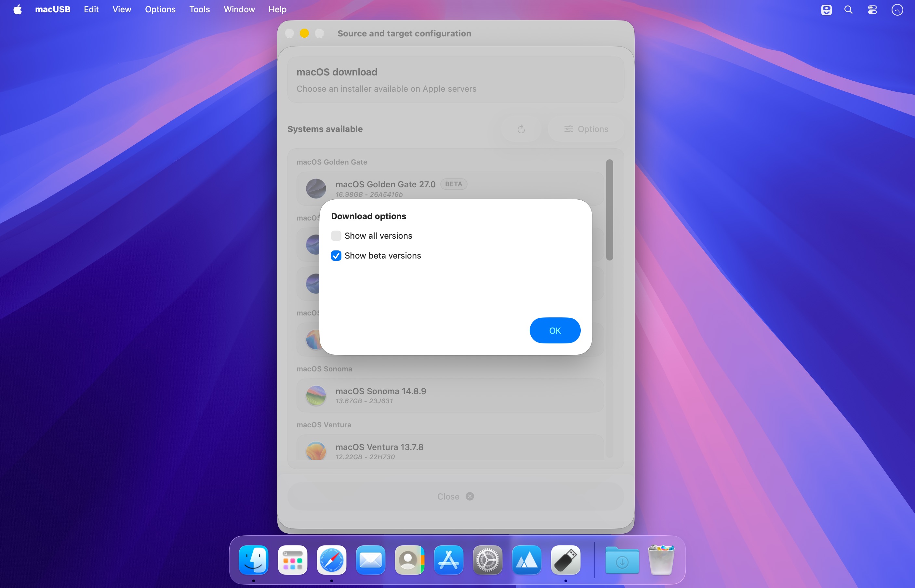Open Launchpad from the Dock
The width and height of the screenshot is (915, 588).
[292, 560]
